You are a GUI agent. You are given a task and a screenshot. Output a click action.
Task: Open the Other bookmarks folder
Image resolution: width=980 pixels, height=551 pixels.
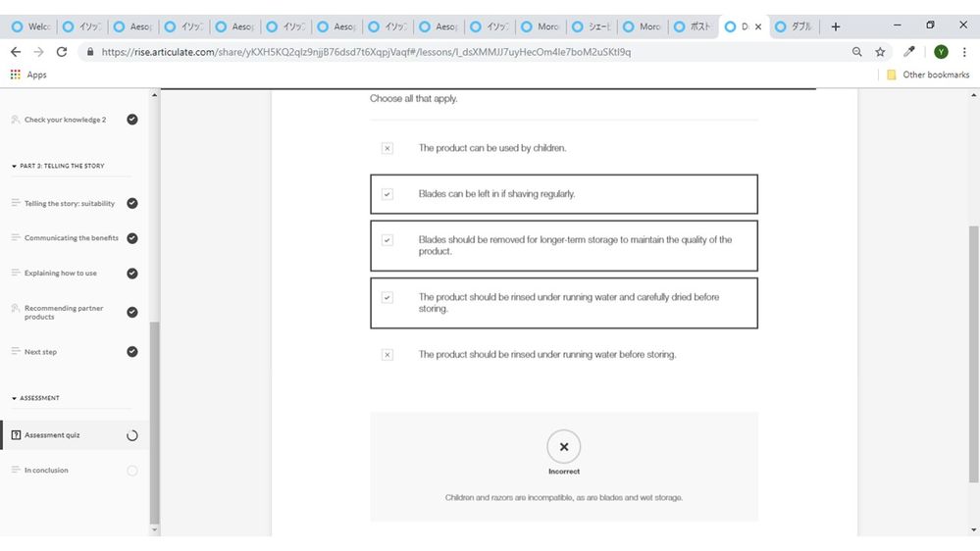click(x=927, y=75)
